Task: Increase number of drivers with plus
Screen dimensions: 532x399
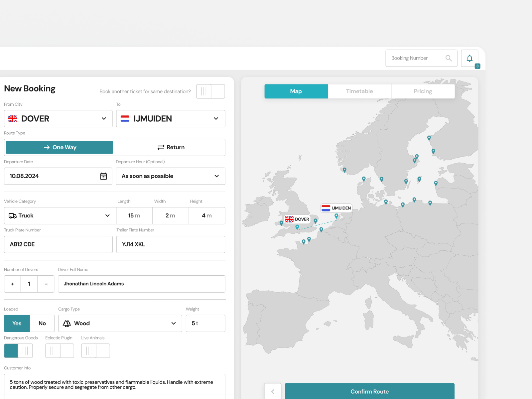Action: (x=12, y=284)
